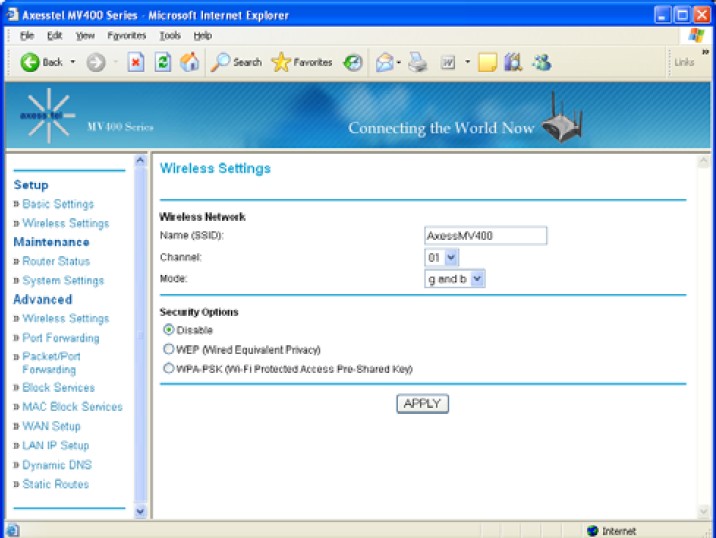Click the Axesstel starburst logo

(47, 116)
